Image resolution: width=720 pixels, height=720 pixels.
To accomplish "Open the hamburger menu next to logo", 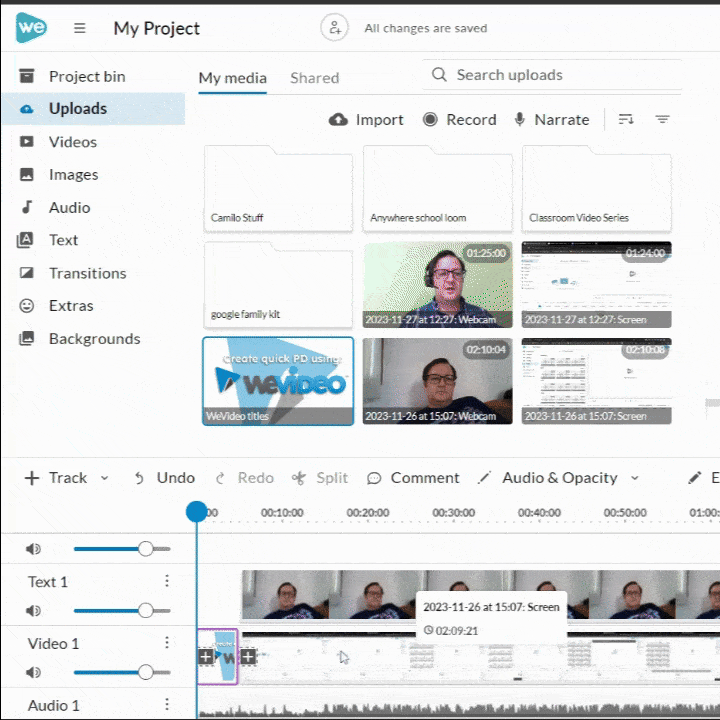I will click(80, 28).
